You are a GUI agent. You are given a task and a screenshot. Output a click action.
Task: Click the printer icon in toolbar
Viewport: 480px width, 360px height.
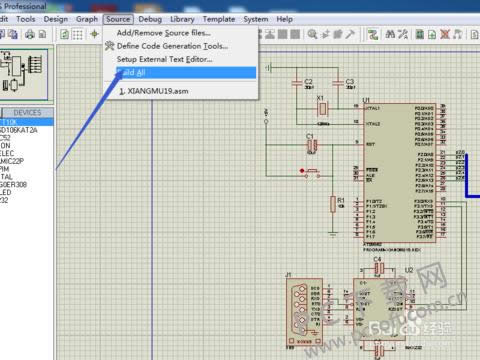click(x=30, y=34)
